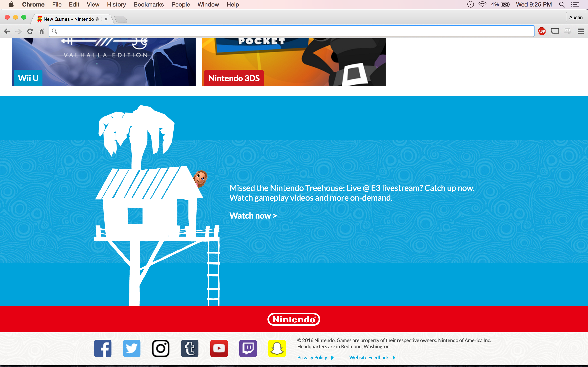
Task: Click the Twitter bird icon
Action: pos(131,348)
